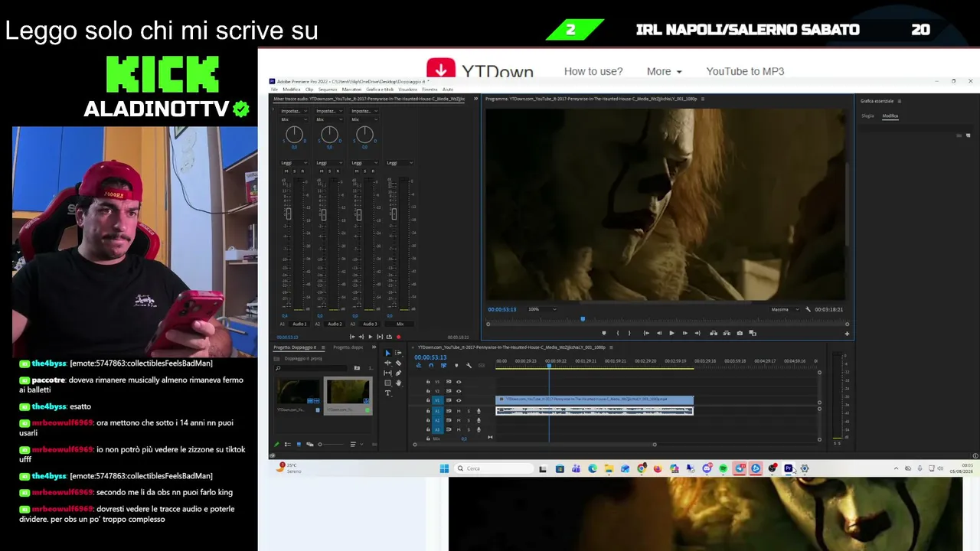Viewport: 980px width, 551px height.
Task: Click the audio mixer record button
Action: click(x=398, y=337)
